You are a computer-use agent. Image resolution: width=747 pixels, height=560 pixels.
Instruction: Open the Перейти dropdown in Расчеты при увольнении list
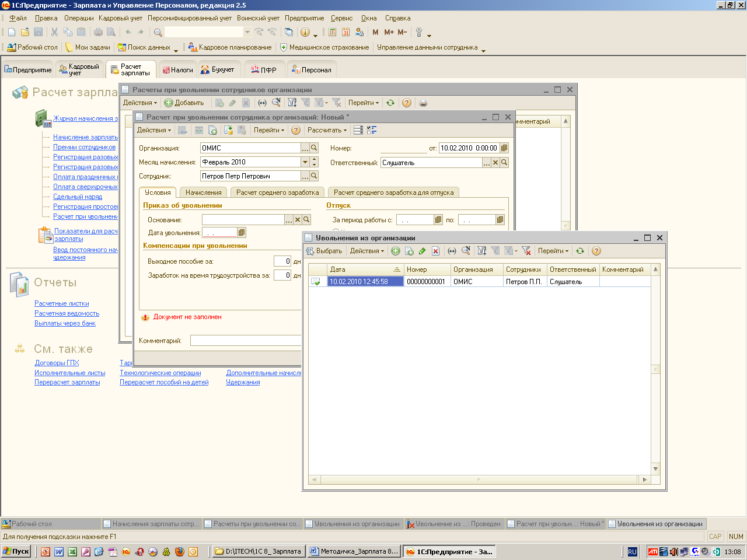tap(364, 103)
